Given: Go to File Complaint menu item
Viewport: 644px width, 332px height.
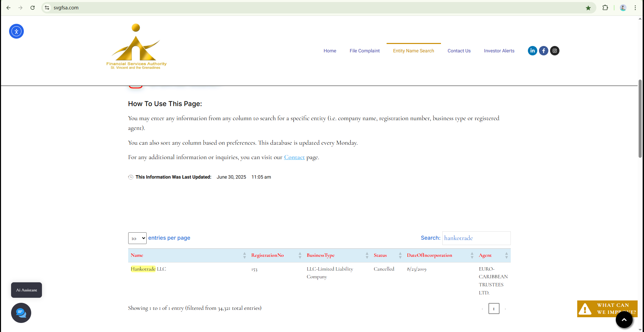Looking at the screenshot, I should coord(364,51).
